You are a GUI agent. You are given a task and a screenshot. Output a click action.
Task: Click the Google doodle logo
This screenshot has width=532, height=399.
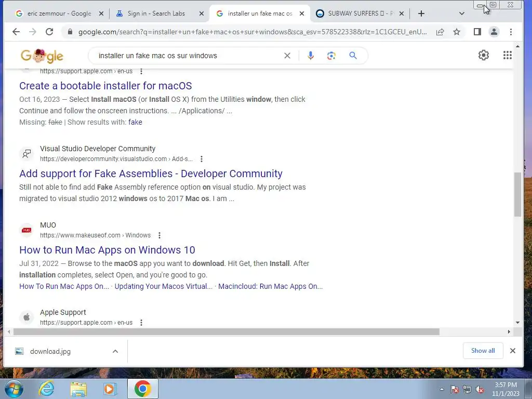point(42,56)
